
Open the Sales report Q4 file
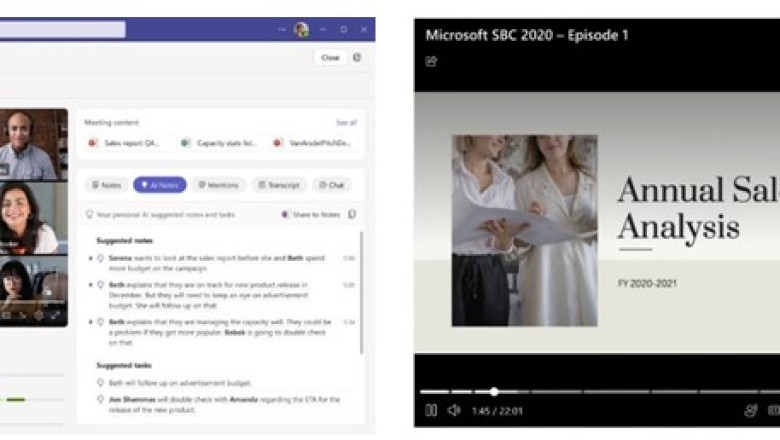coord(124,143)
